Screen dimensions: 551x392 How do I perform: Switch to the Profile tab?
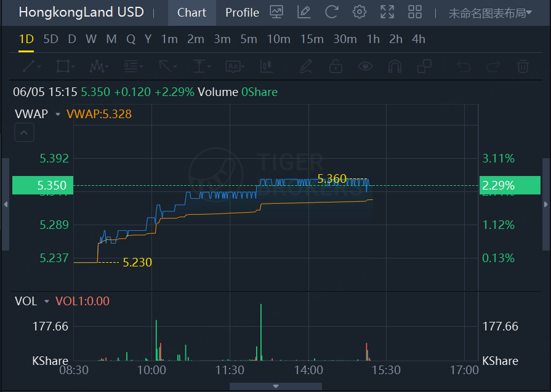pyautogui.click(x=242, y=13)
